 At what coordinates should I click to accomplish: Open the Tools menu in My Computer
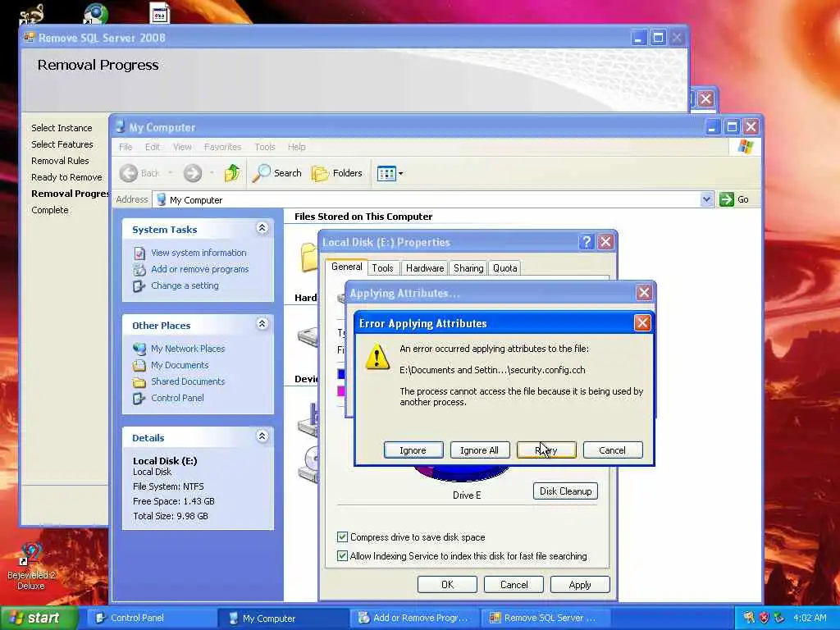(265, 147)
